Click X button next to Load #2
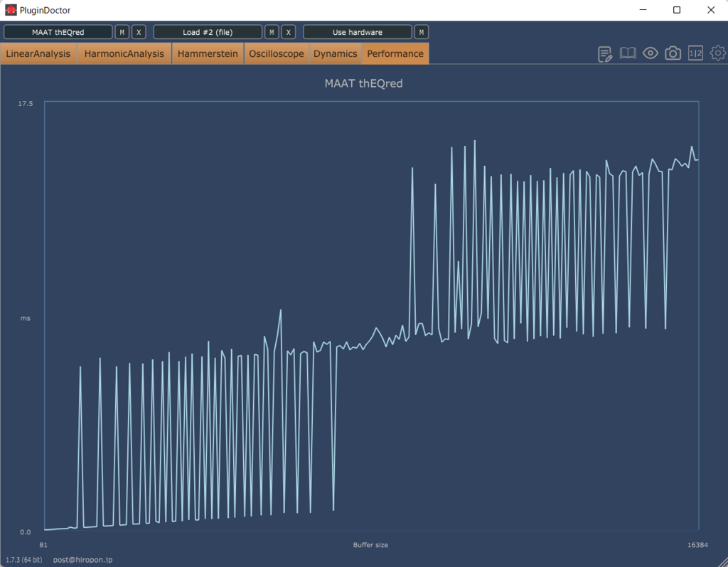The image size is (728, 567). pyautogui.click(x=289, y=32)
